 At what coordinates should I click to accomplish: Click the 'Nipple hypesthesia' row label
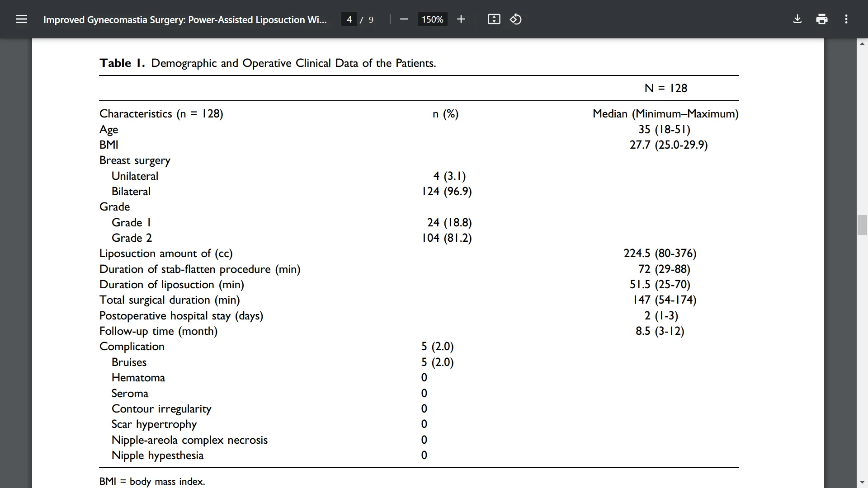tap(157, 455)
